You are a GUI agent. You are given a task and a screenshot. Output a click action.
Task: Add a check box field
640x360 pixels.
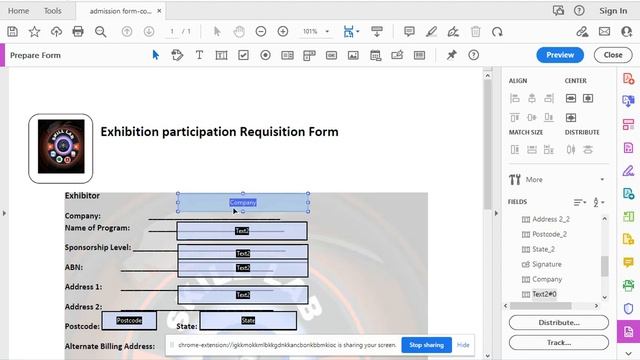(x=243, y=55)
